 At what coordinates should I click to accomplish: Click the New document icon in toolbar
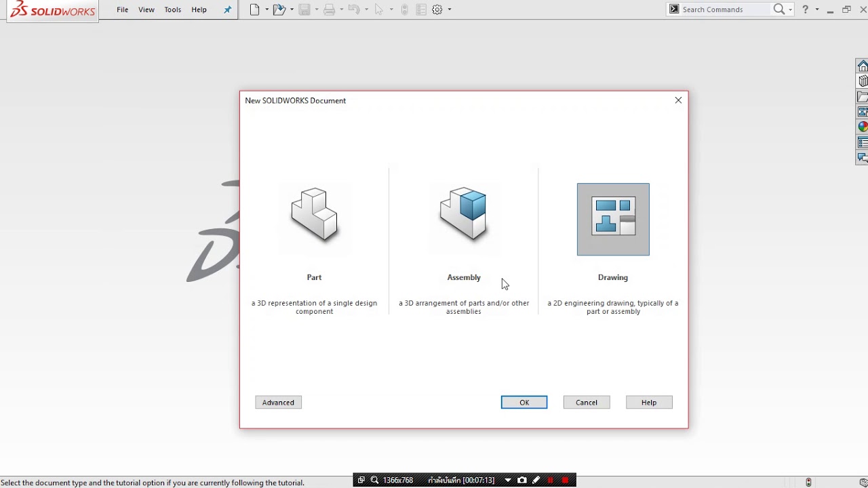pyautogui.click(x=255, y=9)
